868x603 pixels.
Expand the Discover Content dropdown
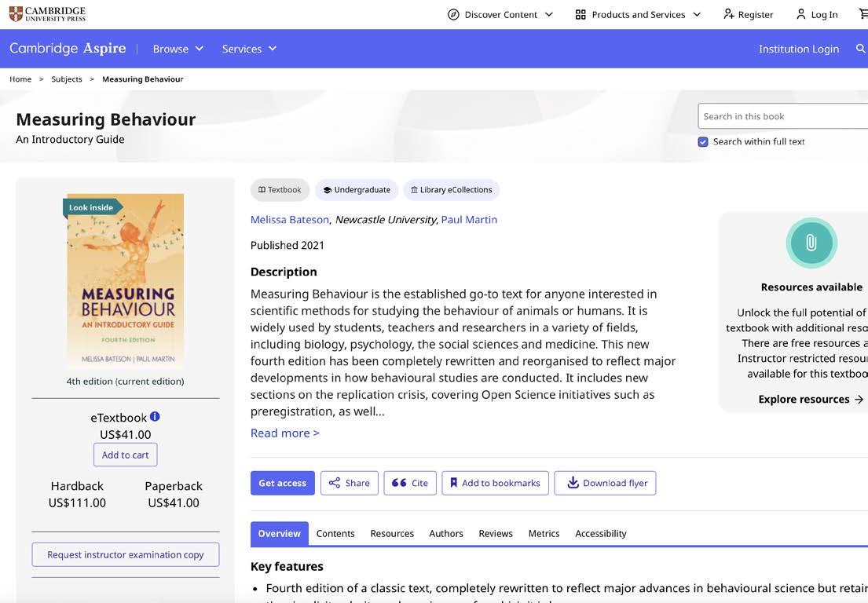click(x=500, y=14)
